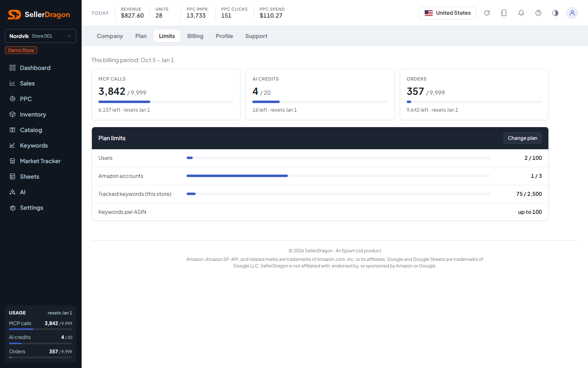
Task: Click the Amazon accounts progress bar
Action: pos(338,176)
